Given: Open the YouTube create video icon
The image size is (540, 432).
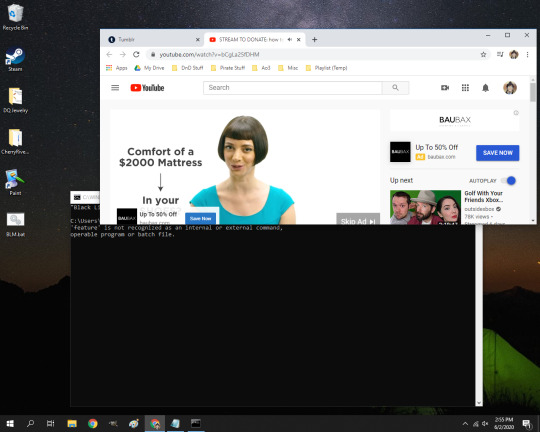Looking at the screenshot, I should pos(445,88).
